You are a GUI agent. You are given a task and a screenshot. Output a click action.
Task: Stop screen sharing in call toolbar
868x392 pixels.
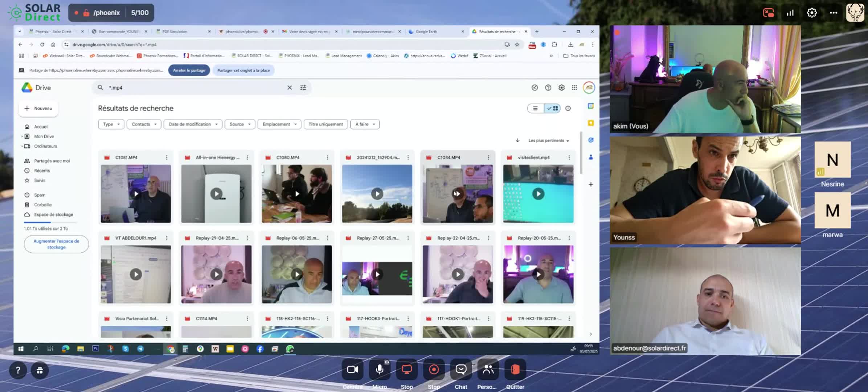pos(407,369)
